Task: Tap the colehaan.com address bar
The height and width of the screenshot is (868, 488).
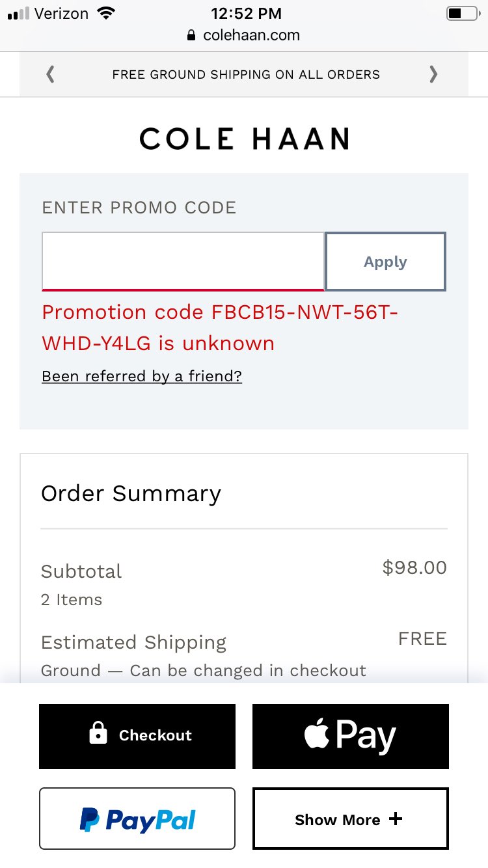Action: [x=244, y=35]
